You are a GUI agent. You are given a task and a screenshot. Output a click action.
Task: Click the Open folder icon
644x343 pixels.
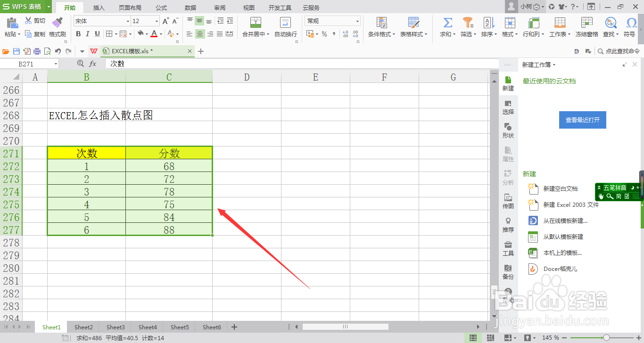(6, 51)
